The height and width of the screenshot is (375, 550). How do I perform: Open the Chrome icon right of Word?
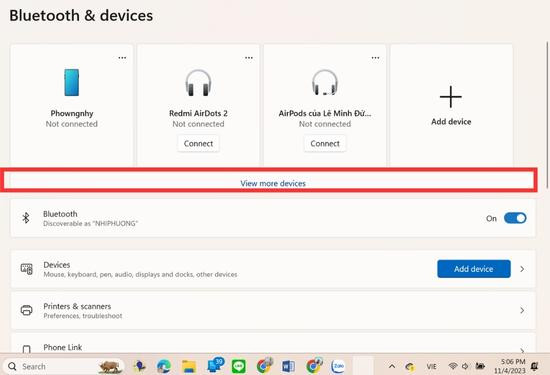(x=314, y=366)
